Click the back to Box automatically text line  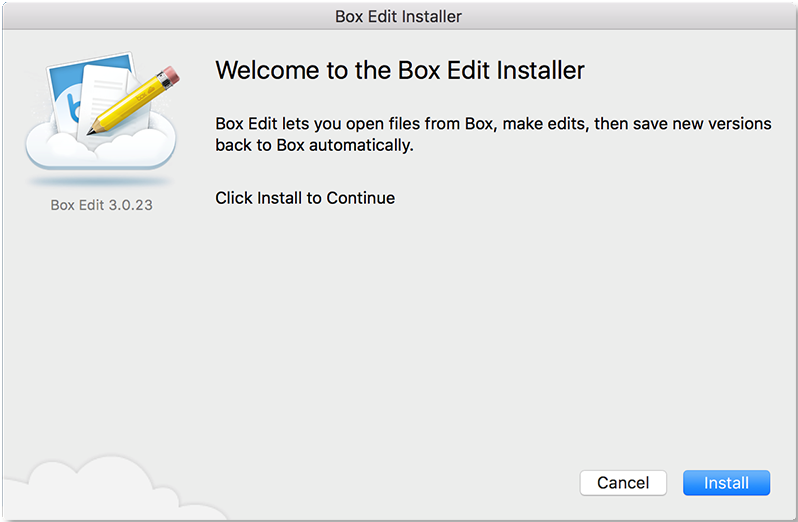click(314, 145)
